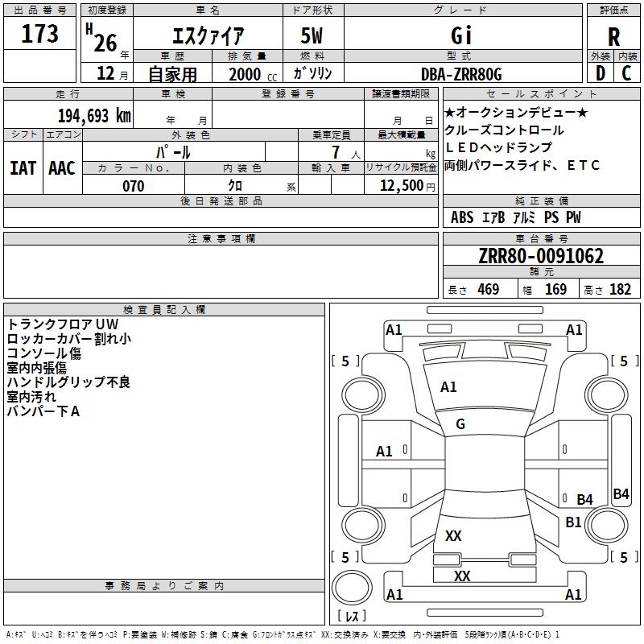Select the overall grade R
The height and width of the screenshot is (644, 644).
[614, 36]
